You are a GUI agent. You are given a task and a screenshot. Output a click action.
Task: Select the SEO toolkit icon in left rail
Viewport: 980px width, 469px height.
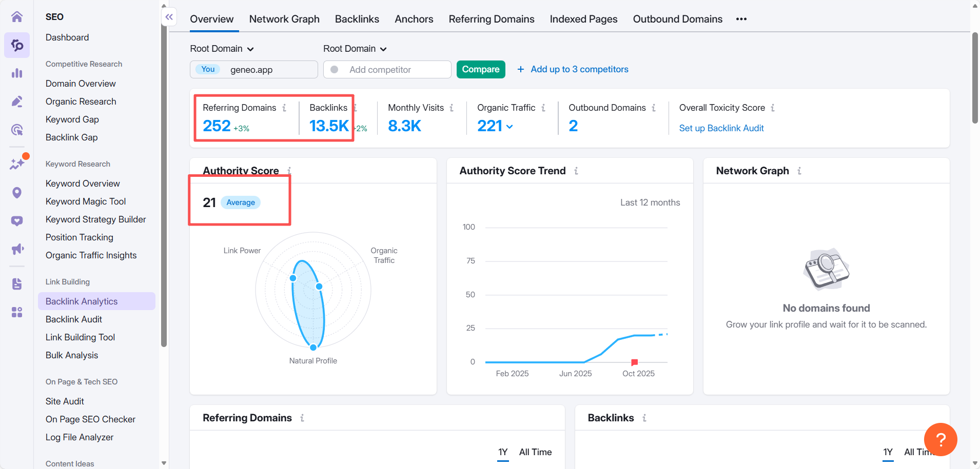[x=17, y=45]
